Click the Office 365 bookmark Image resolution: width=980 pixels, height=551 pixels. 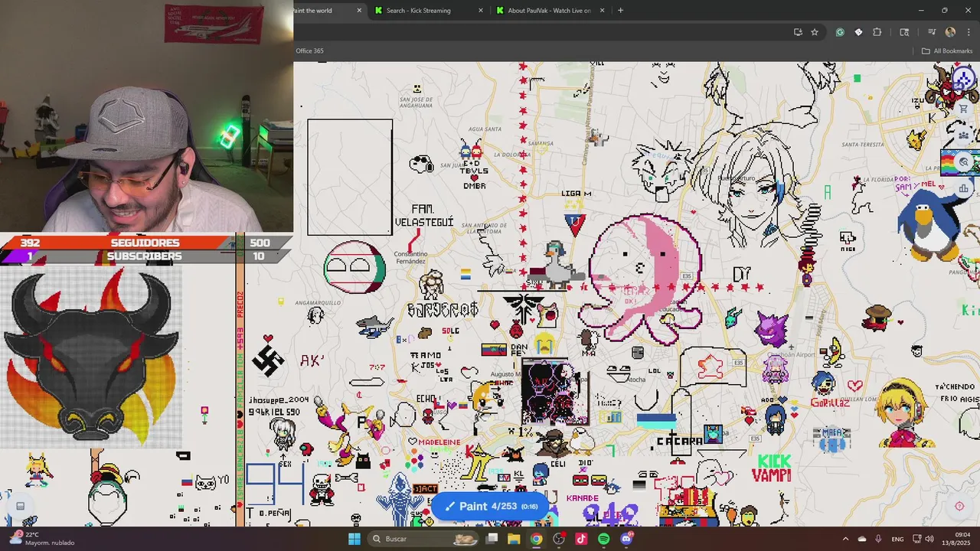click(x=309, y=51)
